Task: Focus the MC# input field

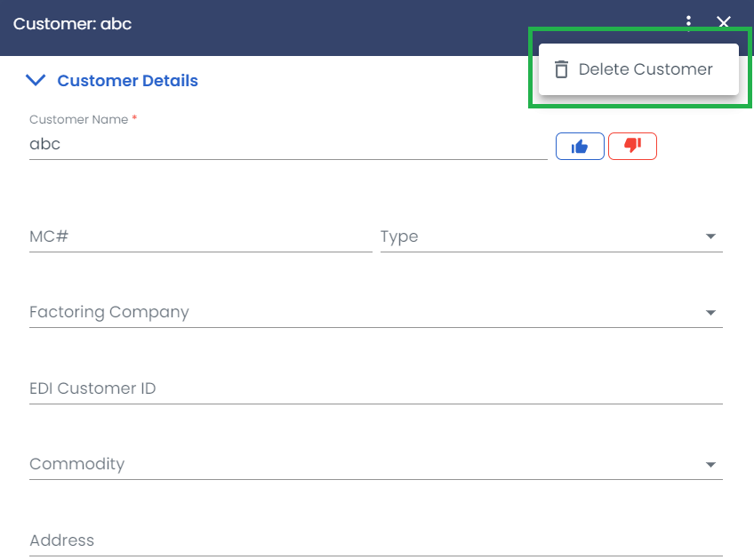Action: pos(201,236)
